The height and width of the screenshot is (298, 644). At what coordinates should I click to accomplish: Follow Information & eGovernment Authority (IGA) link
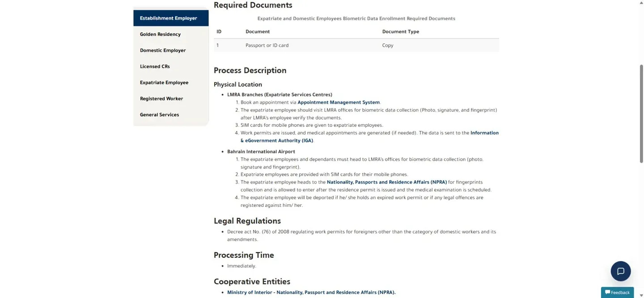tap(369, 137)
